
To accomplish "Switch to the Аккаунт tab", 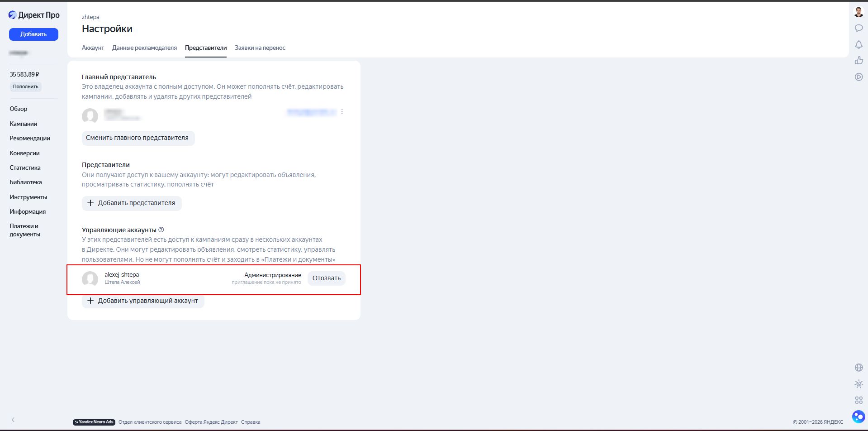I will [93, 48].
